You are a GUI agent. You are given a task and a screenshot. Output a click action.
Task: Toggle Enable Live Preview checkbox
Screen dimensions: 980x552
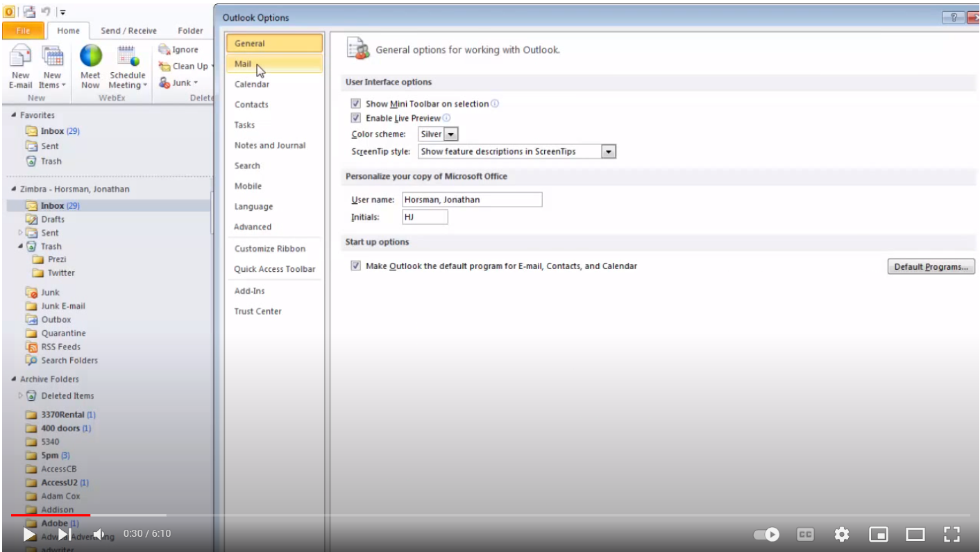pyautogui.click(x=356, y=118)
